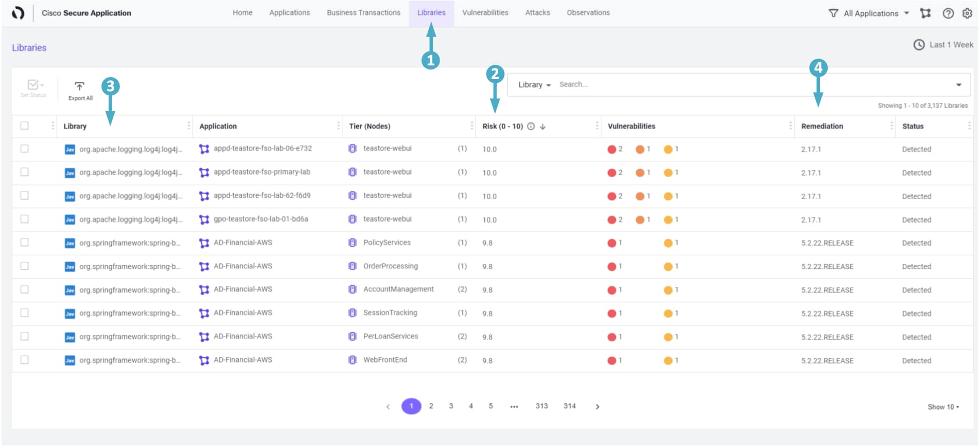Open the AD-Financial-AWS application for WebFrontEnd
This screenshot has height=447, width=980.
242,360
